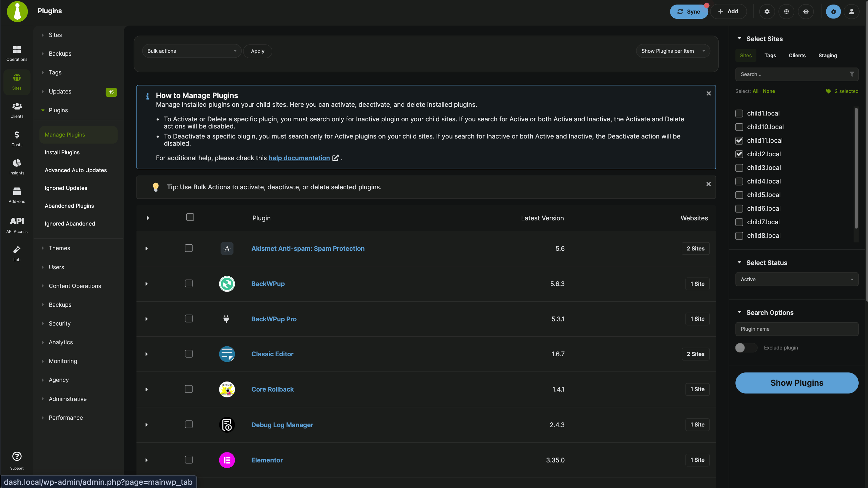868x488 pixels.
Task: Open the Insights pie chart icon
Action: coord(17,167)
